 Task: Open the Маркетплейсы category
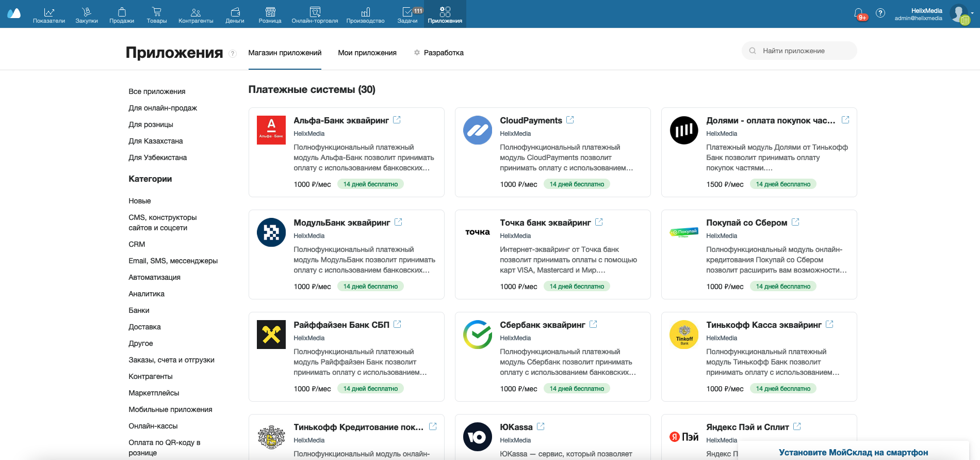pos(154,393)
